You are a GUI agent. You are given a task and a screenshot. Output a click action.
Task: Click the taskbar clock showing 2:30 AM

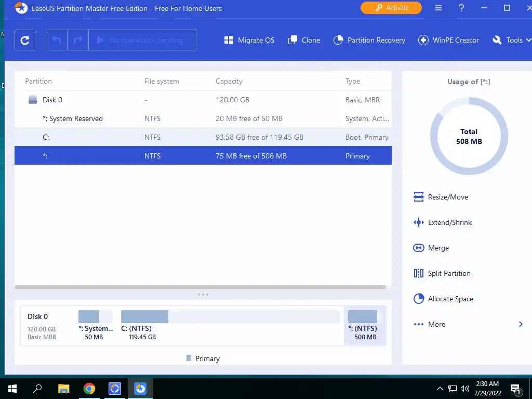487,389
